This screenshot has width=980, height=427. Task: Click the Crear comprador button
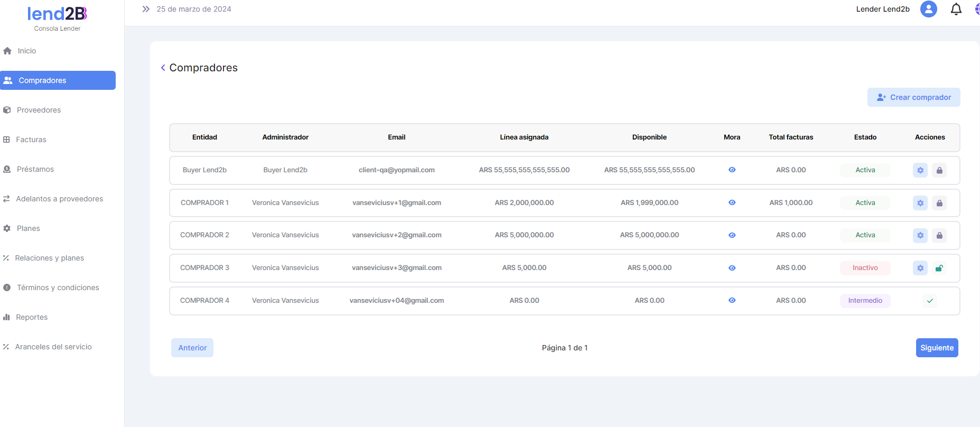pyautogui.click(x=913, y=97)
